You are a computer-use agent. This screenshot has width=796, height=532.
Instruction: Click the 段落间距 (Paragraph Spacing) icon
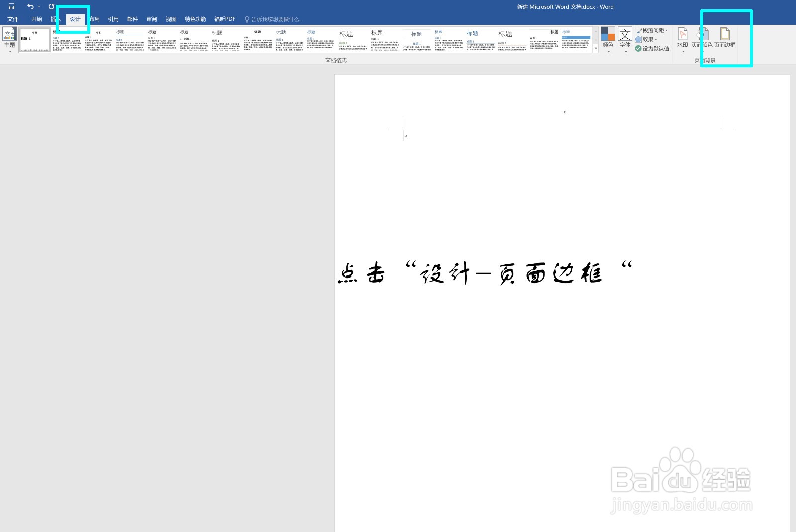(x=653, y=31)
